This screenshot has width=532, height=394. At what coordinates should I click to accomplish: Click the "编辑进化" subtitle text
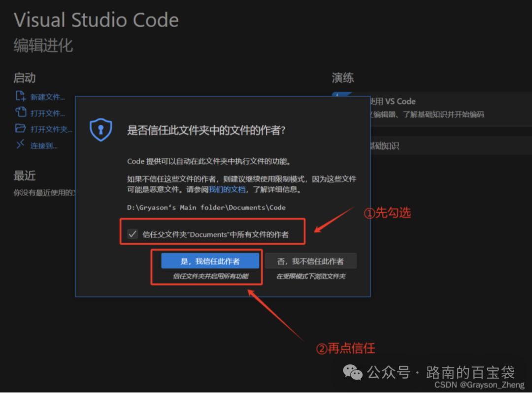point(43,45)
